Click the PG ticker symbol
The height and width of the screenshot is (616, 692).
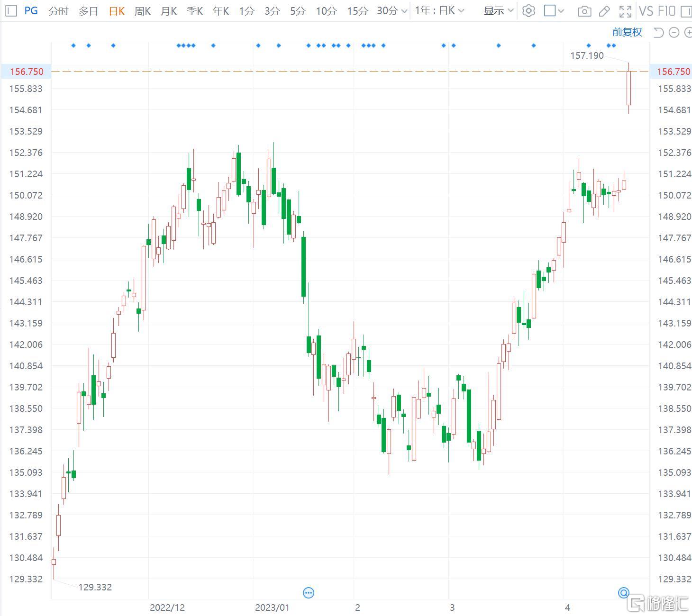[x=31, y=10]
